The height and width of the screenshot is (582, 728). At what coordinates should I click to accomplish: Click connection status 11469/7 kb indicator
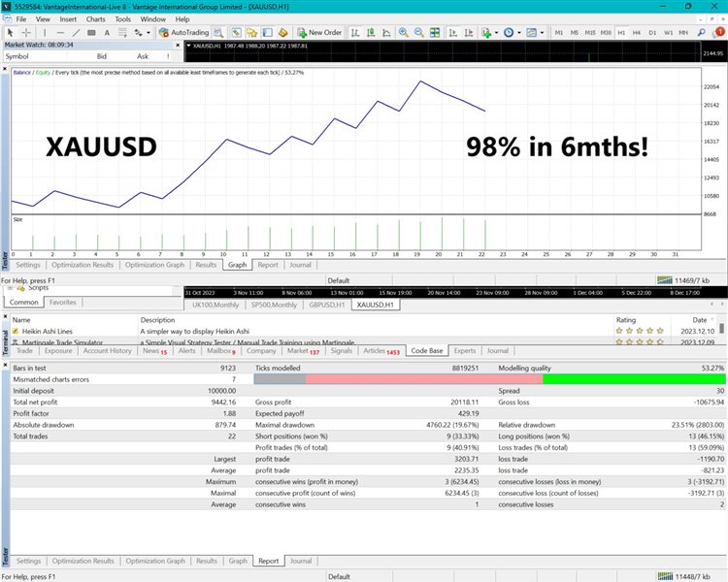coord(683,280)
